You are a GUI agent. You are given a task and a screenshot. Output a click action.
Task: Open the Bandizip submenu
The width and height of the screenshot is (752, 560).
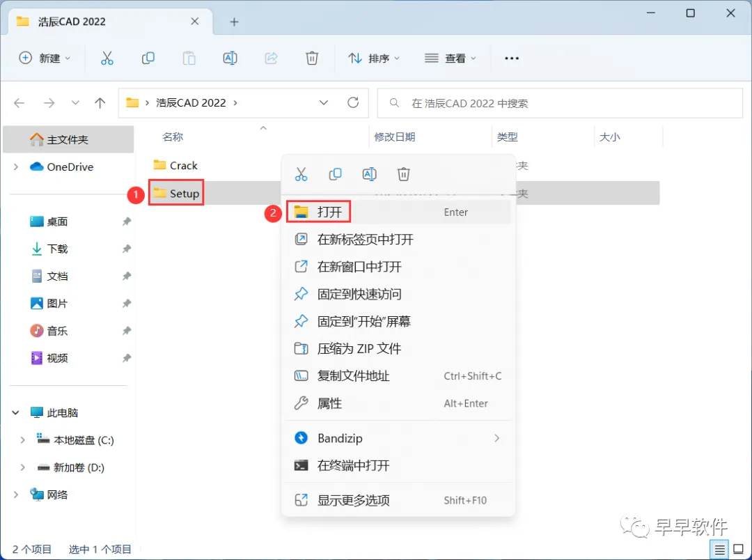tap(398, 438)
